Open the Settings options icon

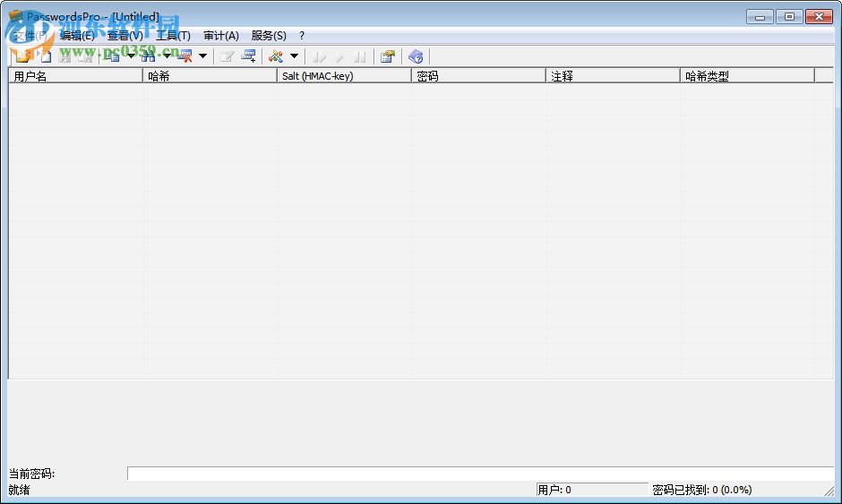point(388,56)
